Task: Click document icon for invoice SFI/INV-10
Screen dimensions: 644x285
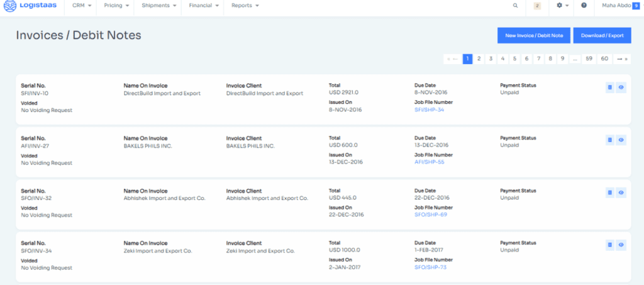Action: coord(609,87)
